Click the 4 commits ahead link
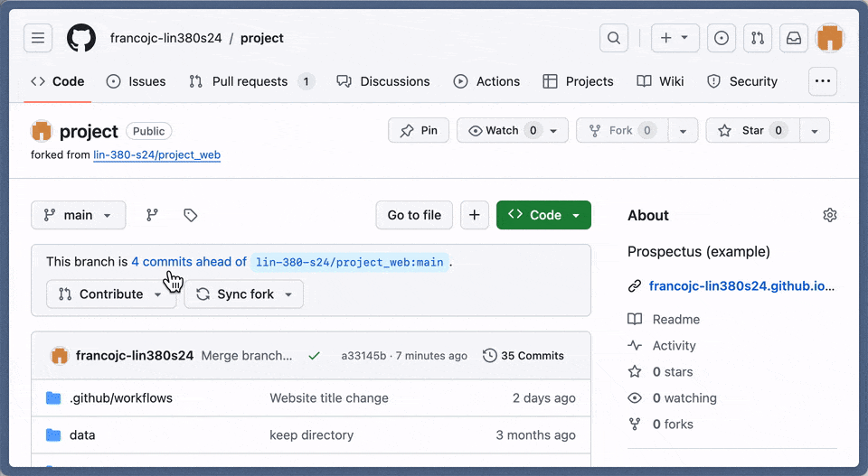Viewport: 868px width, 476px height. [x=188, y=262]
